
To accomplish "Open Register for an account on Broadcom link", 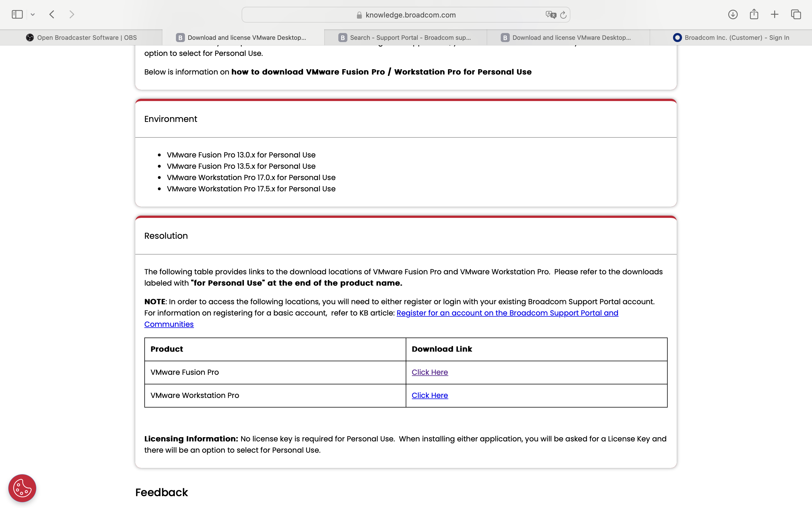I will point(507,313).
